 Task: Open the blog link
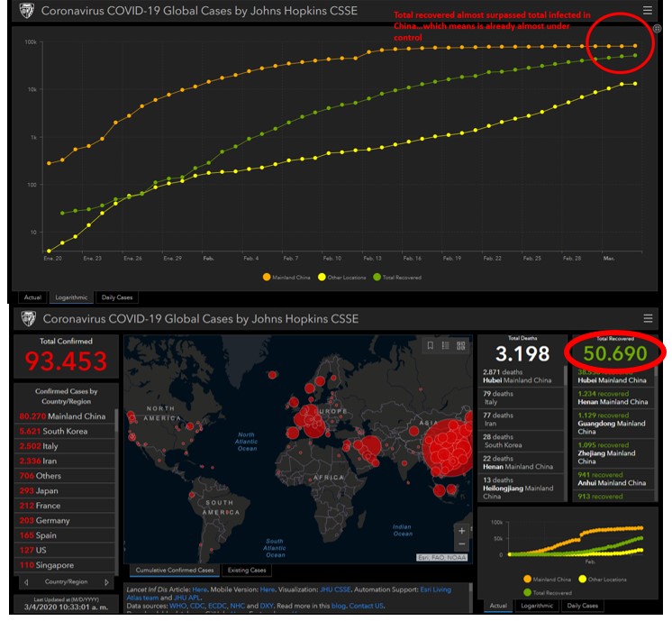[x=338, y=606]
